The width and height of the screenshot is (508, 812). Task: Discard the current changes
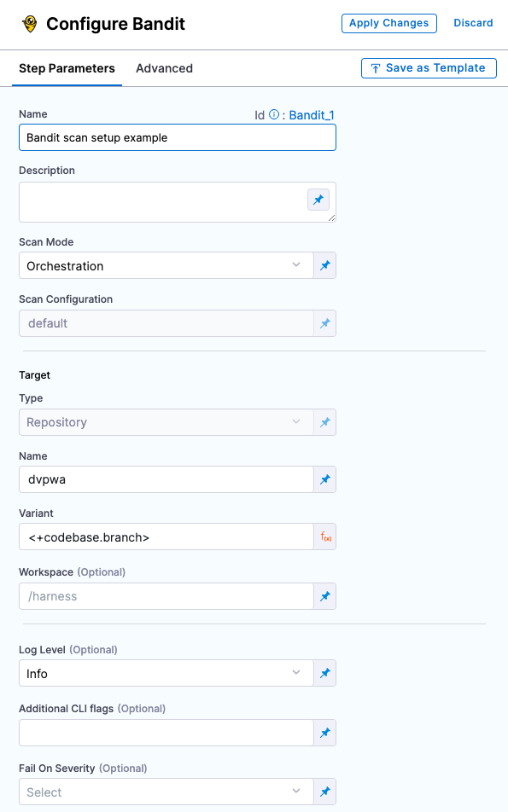(x=473, y=23)
